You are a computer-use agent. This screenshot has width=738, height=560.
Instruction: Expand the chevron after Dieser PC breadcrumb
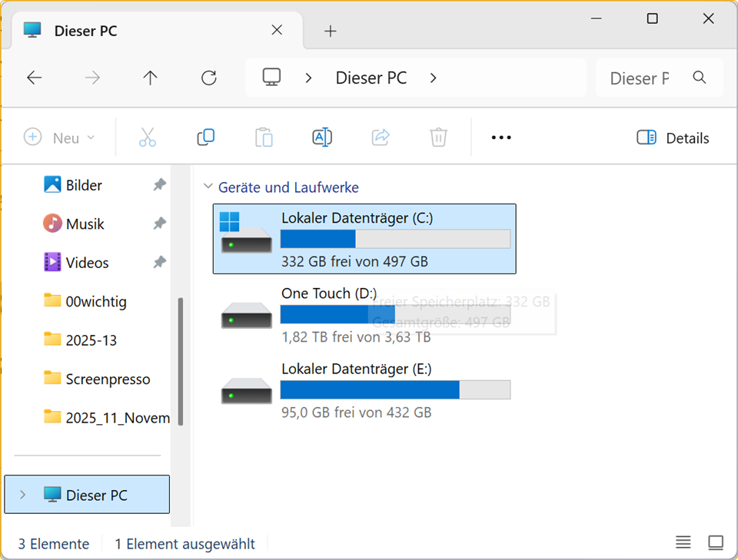[434, 78]
